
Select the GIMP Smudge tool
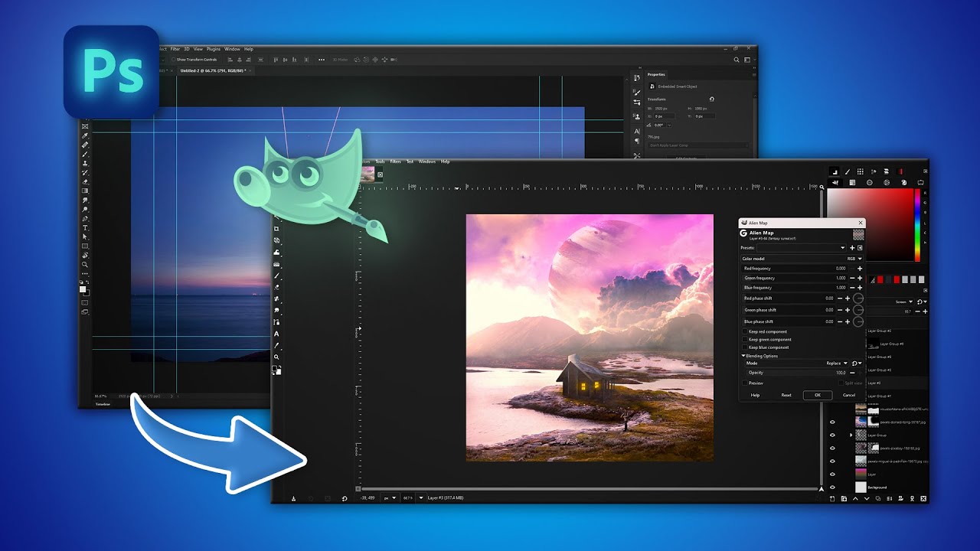pos(276,311)
